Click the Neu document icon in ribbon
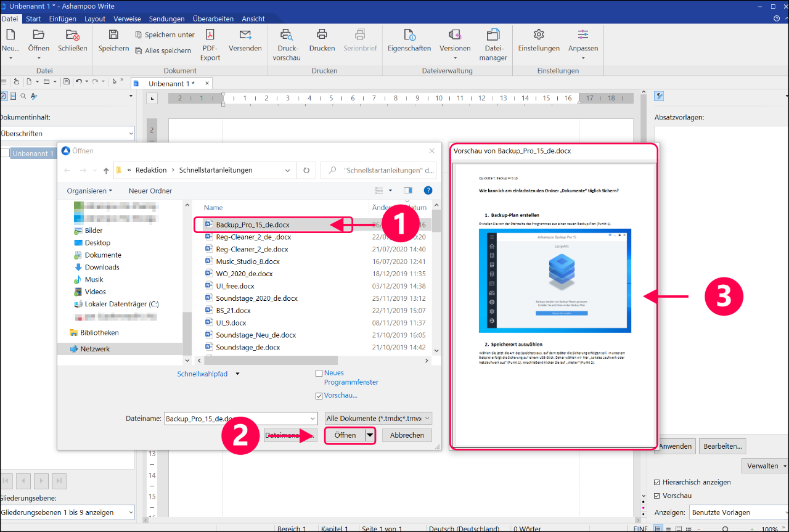 tap(10, 35)
